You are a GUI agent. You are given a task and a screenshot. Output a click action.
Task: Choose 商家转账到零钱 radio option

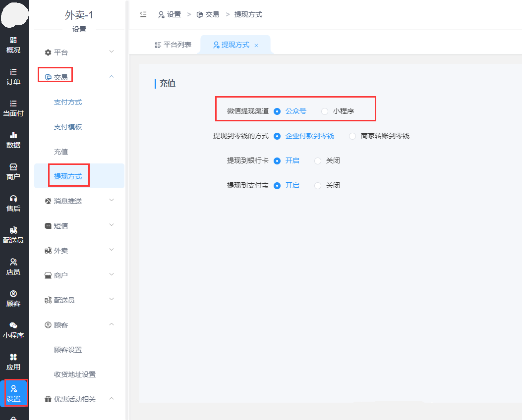point(352,136)
